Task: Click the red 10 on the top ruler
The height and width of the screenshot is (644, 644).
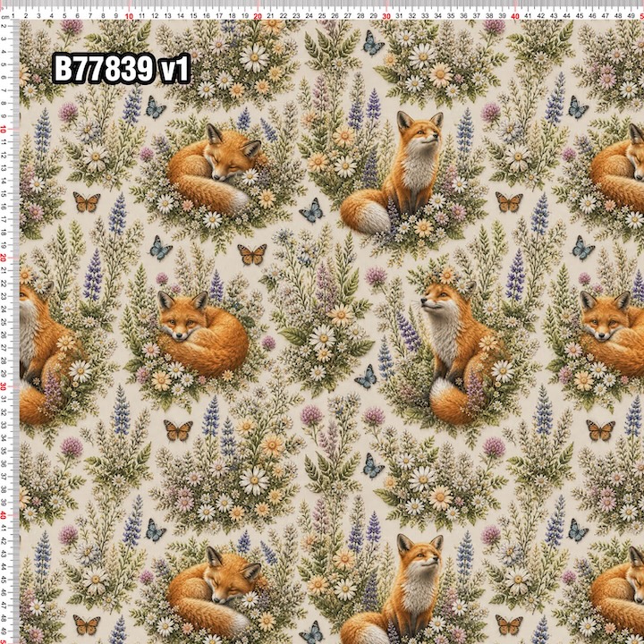Action: [x=129, y=16]
